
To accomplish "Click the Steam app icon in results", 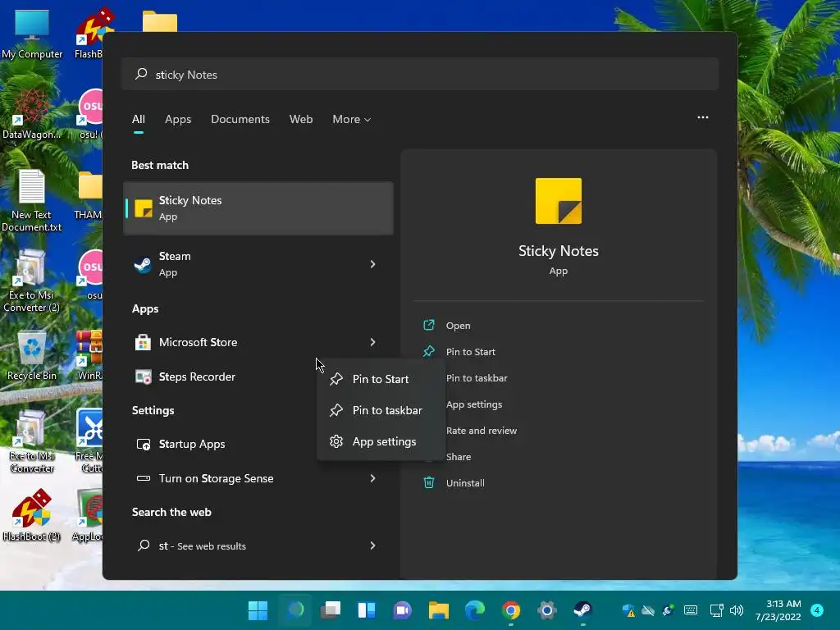I will click(x=143, y=264).
